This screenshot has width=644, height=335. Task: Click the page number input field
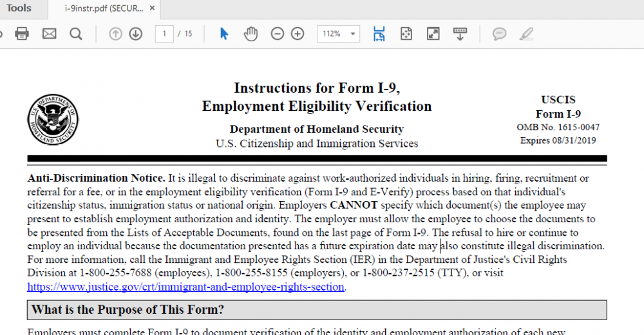(x=164, y=33)
